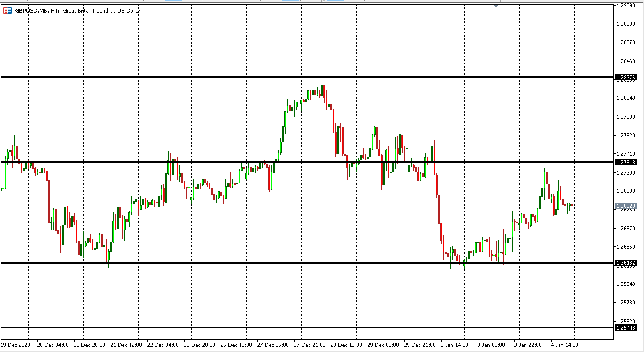Click the 1.28276 horizontal line price tag
The height and width of the screenshot is (352, 644).
(x=626, y=78)
